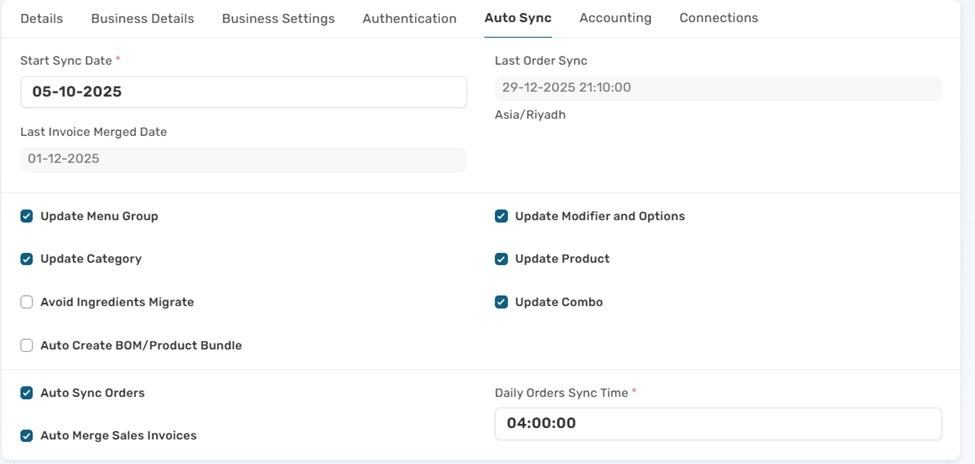Uncheck the Update Product checkbox
This screenshot has height=464, width=975.
pos(501,259)
